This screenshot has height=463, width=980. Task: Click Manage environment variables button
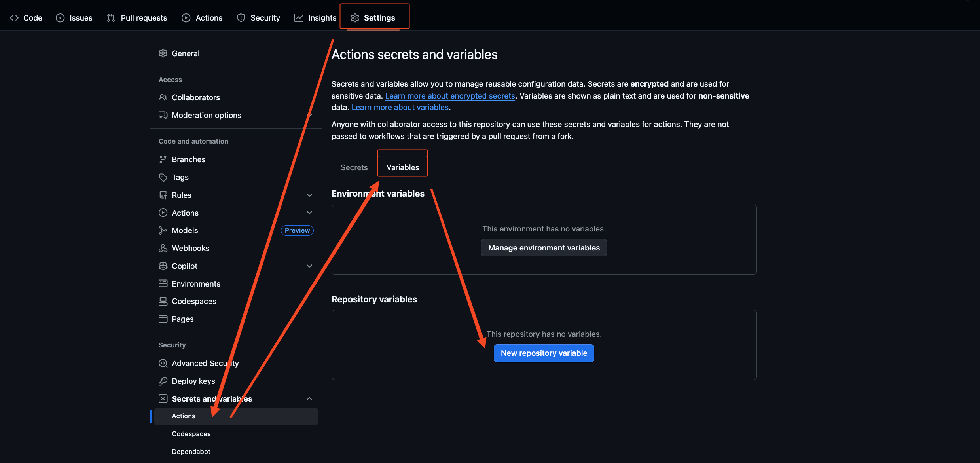click(544, 248)
